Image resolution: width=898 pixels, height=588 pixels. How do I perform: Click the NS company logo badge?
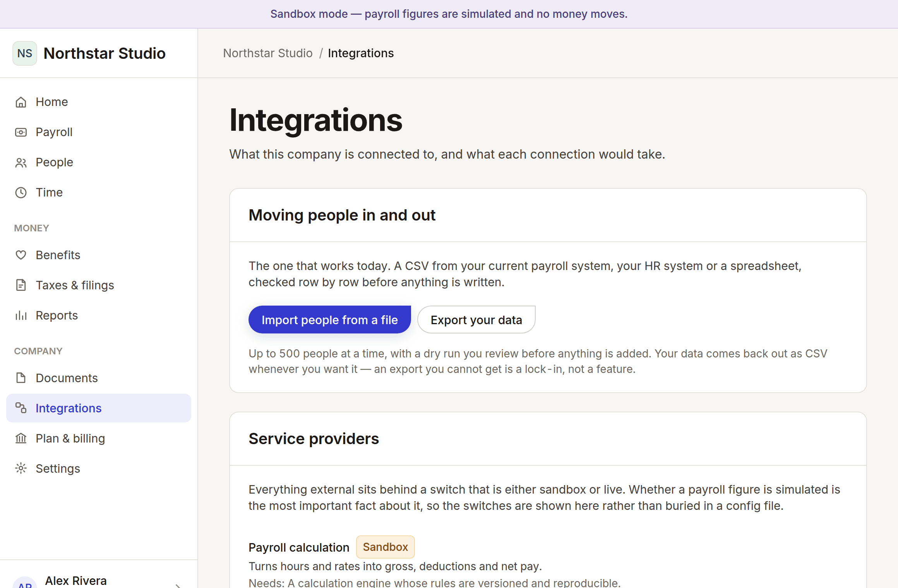pyautogui.click(x=25, y=53)
